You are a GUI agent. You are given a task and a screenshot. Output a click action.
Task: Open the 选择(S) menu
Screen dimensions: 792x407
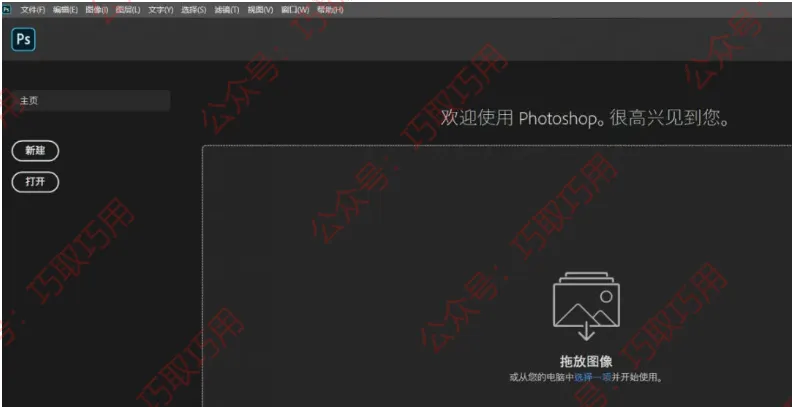[193, 10]
